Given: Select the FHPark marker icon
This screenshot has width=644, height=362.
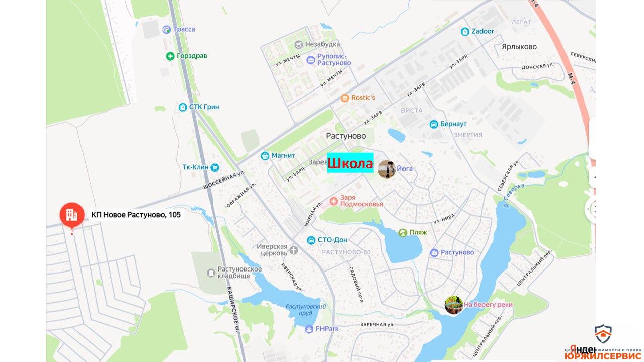Looking at the screenshot, I should click(x=309, y=329).
